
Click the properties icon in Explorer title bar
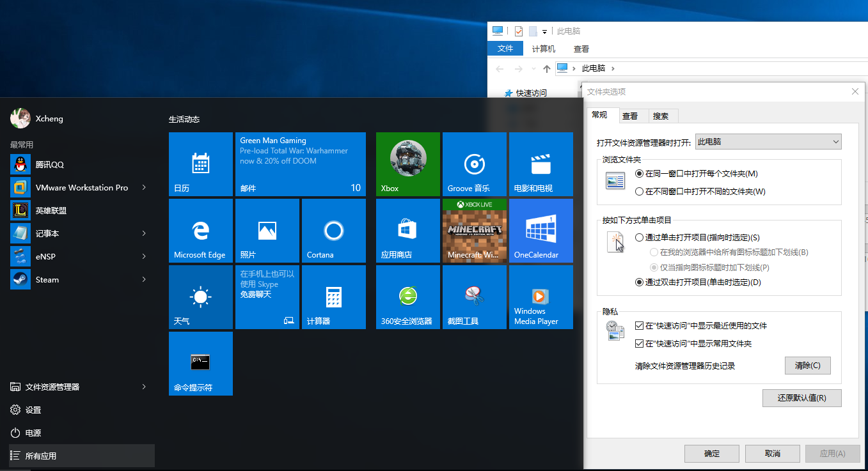(519, 31)
